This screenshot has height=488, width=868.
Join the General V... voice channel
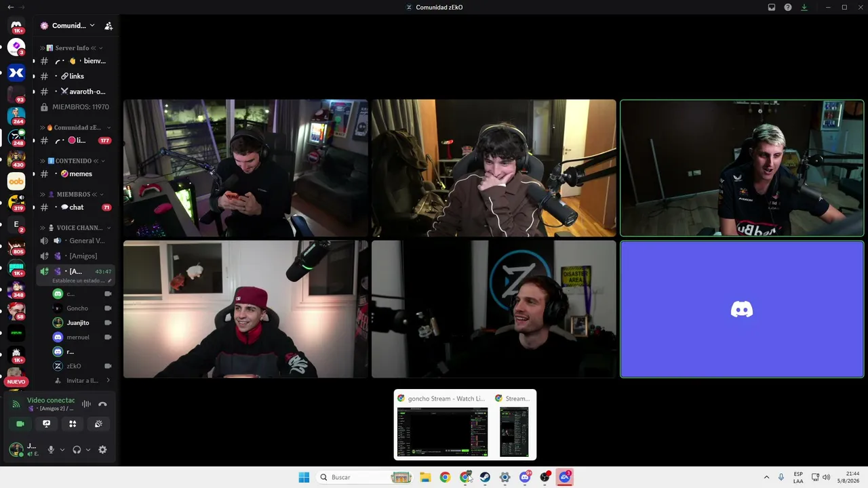point(75,241)
